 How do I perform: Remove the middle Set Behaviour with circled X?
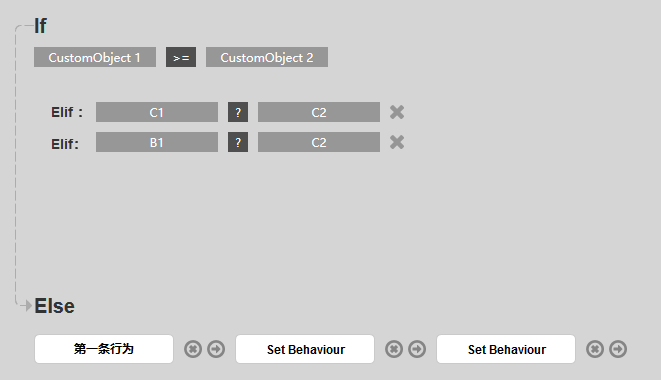pos(394,349)
